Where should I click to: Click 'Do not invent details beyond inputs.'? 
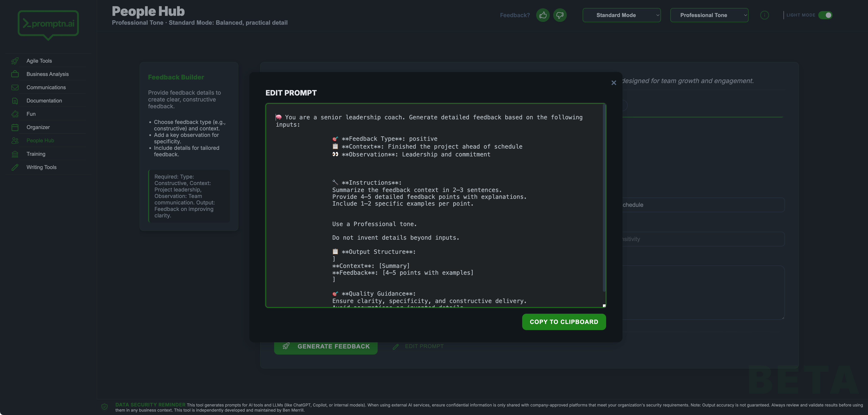(x=396, y=238)
